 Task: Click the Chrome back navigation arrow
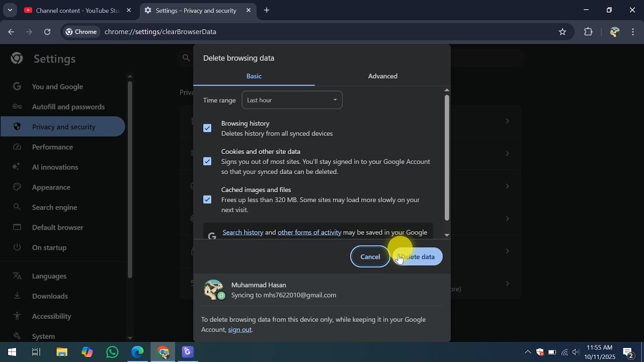click(11, 32)
